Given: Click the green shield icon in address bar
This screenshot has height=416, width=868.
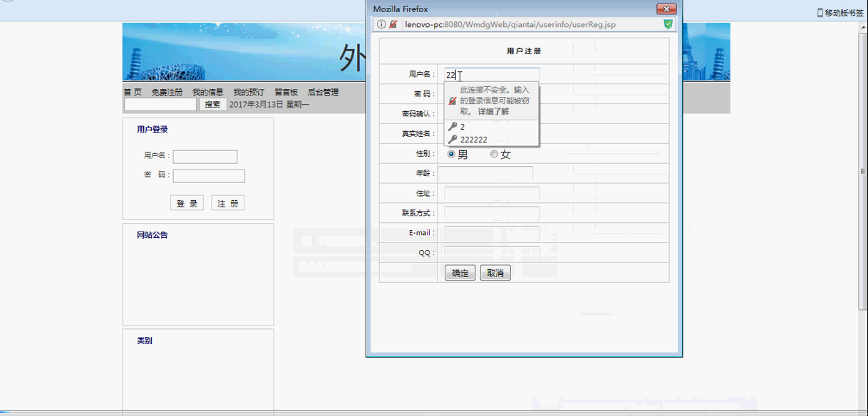Looking at the screenshot, I should click(668, 24).
